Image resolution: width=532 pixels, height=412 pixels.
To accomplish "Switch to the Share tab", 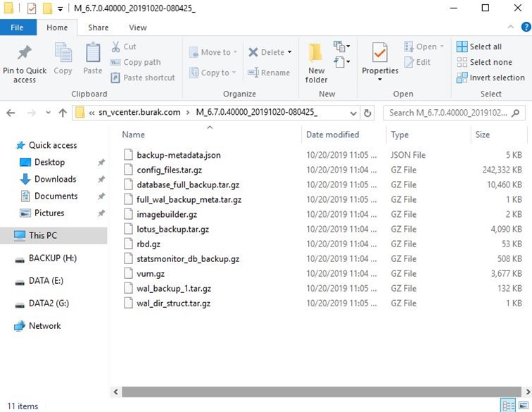I will click(x=99, y=27).
